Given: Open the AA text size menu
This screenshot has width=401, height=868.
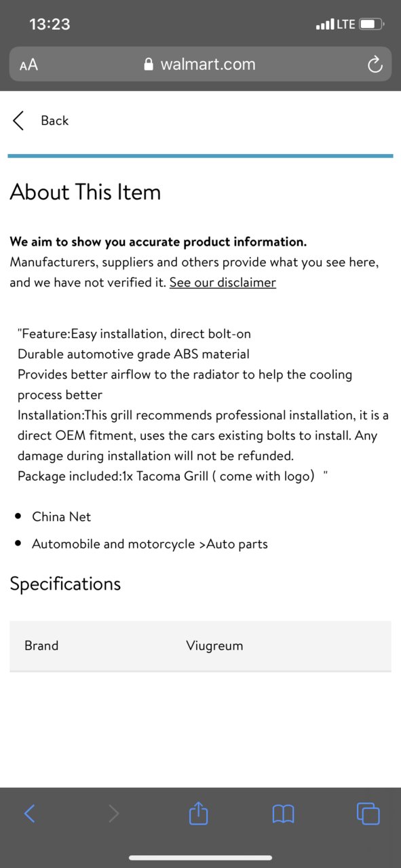Looking at the screenshot, I should tap(28, 65).
